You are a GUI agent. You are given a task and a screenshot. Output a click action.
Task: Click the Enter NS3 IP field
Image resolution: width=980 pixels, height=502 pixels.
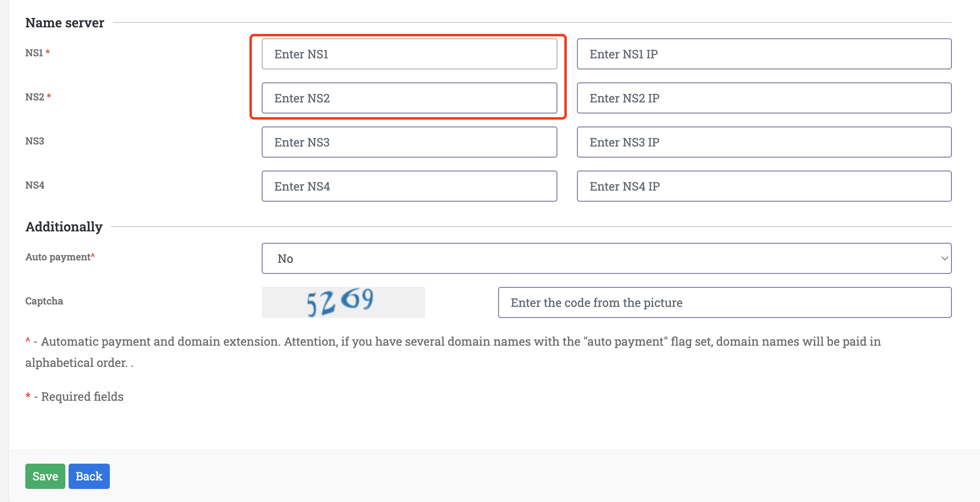pyautogui.click(x=764, y=142)
